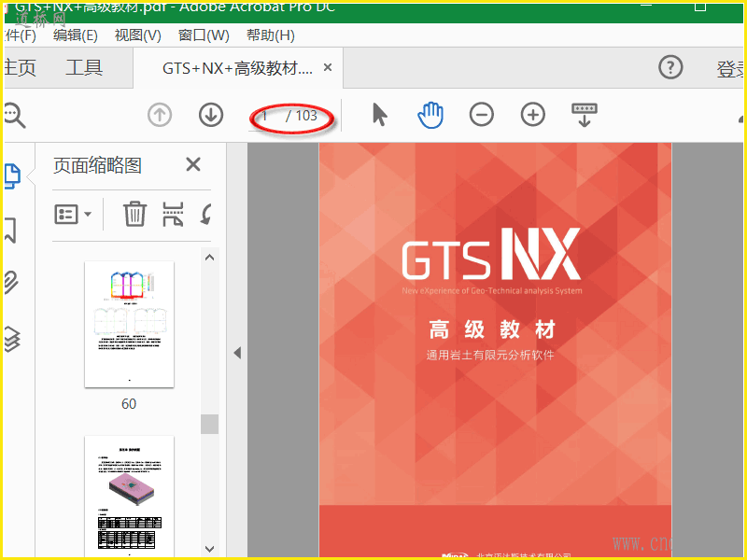Viewport: 747px width, 560px height.
Task: Go to previous page with up arrow
Action: pos(160,115)
